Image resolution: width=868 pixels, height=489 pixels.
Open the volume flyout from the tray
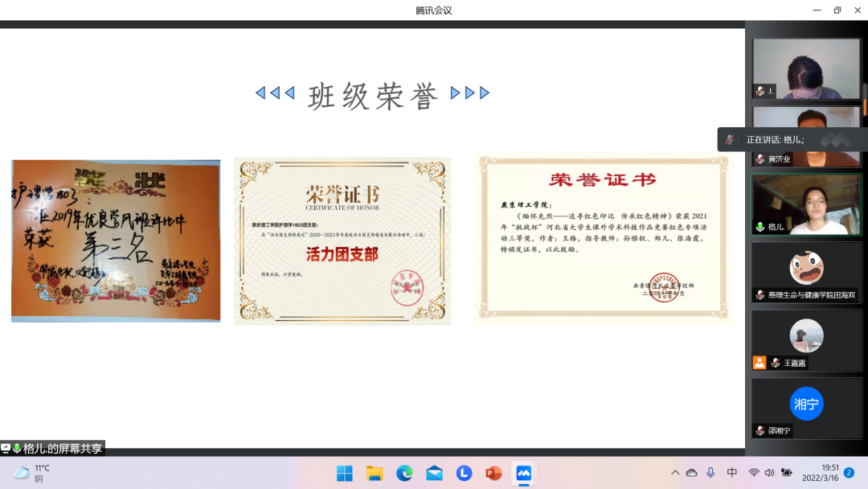(769, 473)
